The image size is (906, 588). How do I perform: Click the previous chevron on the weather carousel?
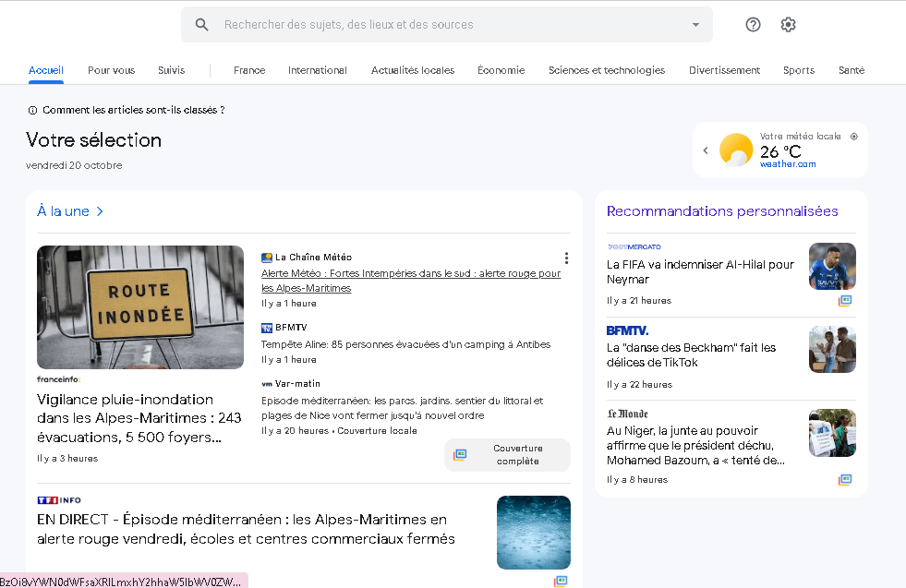click(706, 150)
